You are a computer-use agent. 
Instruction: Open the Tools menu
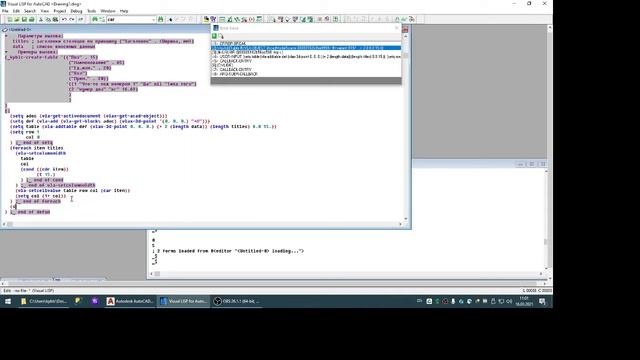tap(91, 11)
